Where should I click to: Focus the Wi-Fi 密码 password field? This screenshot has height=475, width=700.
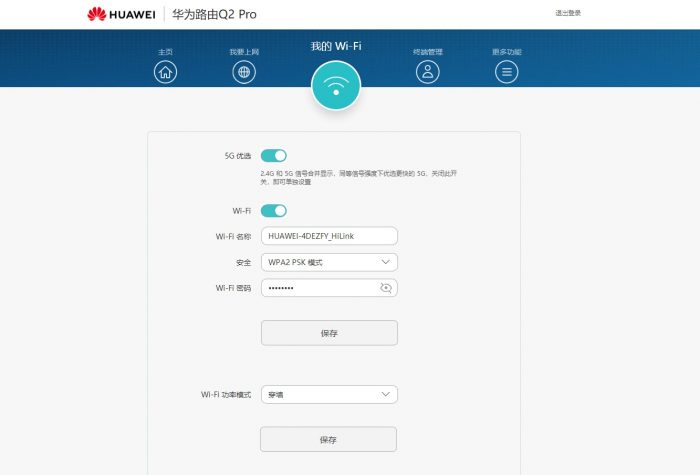point(318,288)
